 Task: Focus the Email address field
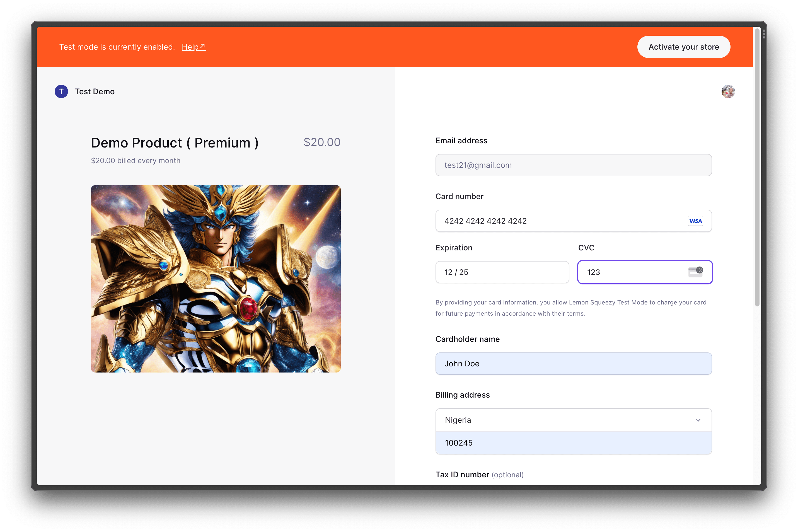(573, 165)
